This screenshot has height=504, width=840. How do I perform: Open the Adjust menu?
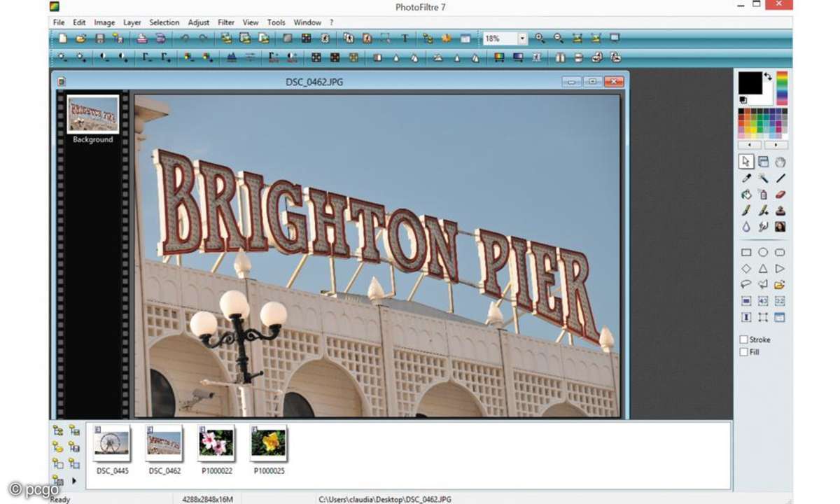pyautogui.click(x=199, y=22)
